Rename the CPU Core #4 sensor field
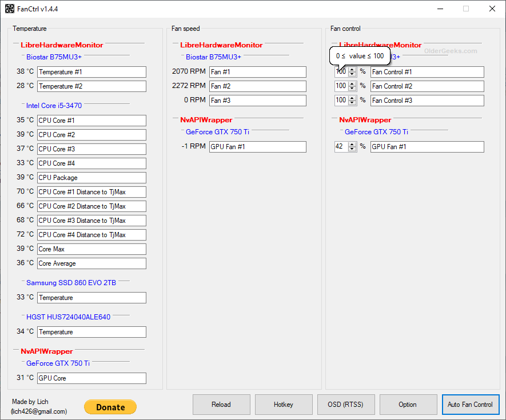This screenshot has width=506, height=420. coord(91,163)
